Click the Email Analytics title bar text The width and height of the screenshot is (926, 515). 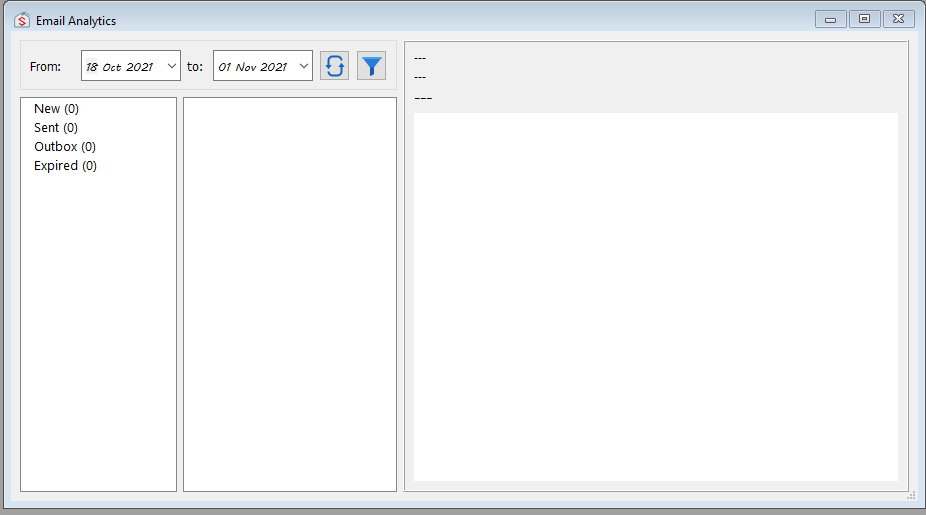tap(76, 20)
